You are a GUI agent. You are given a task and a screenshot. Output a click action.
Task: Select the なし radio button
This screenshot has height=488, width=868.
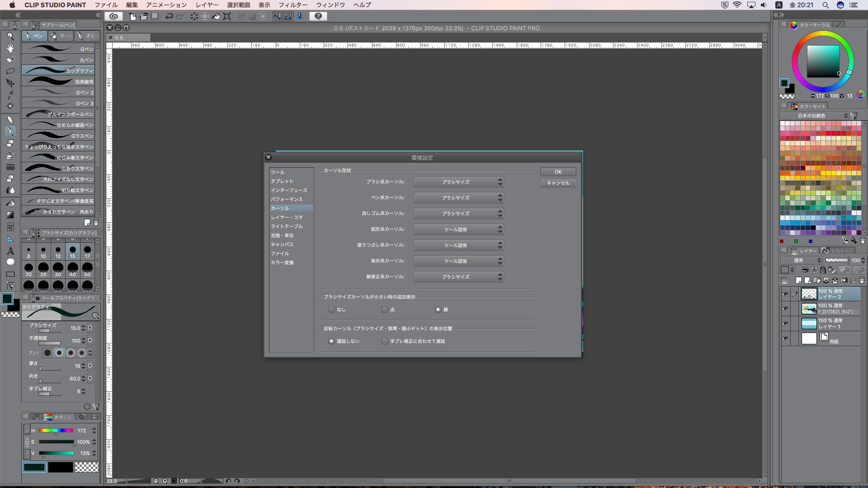pos(331,310)
